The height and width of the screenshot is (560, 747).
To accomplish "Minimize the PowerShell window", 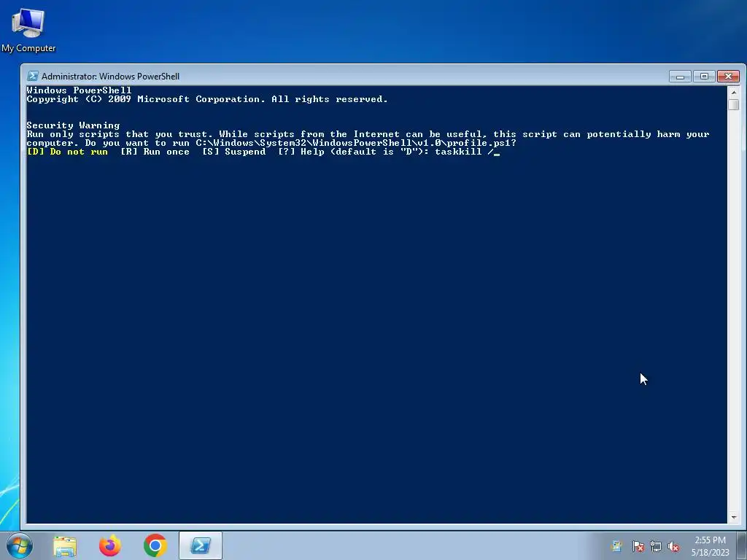I will (x=680, y=76).
